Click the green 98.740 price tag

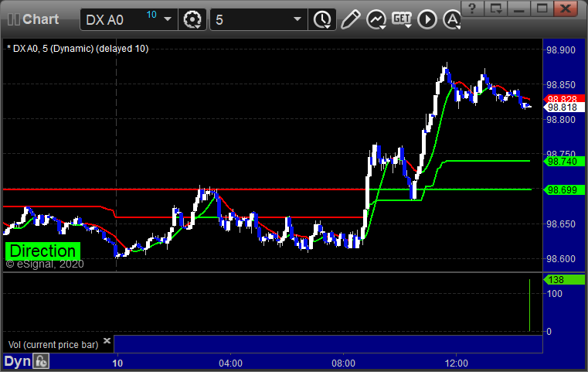pos(563,162)
